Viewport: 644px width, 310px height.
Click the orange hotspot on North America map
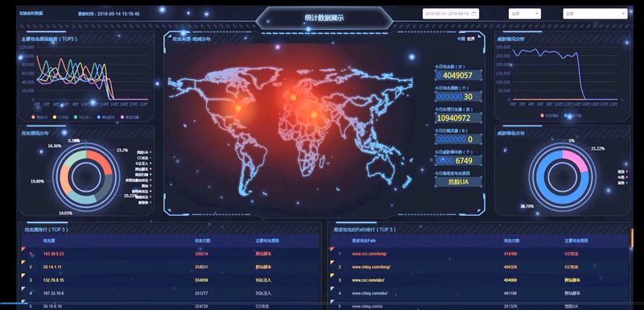click(237, 108)
